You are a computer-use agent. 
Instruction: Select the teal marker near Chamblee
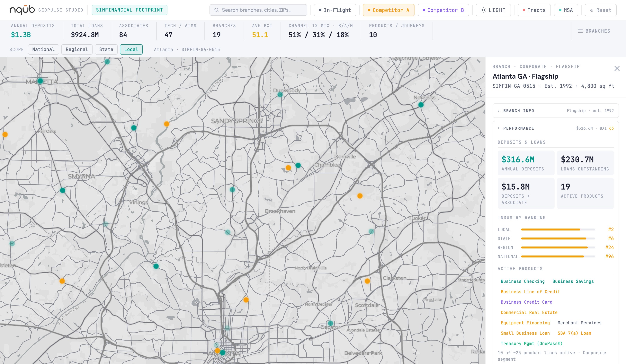tap(298, 165)
